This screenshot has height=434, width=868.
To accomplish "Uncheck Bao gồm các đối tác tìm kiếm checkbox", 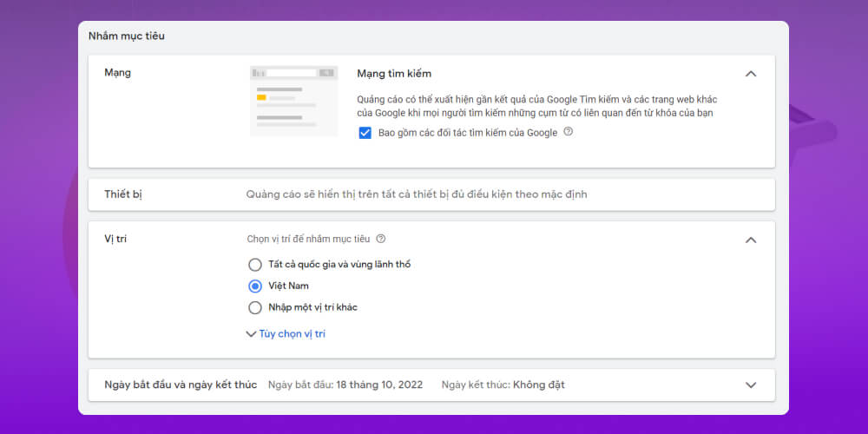I will click(365, 133).
